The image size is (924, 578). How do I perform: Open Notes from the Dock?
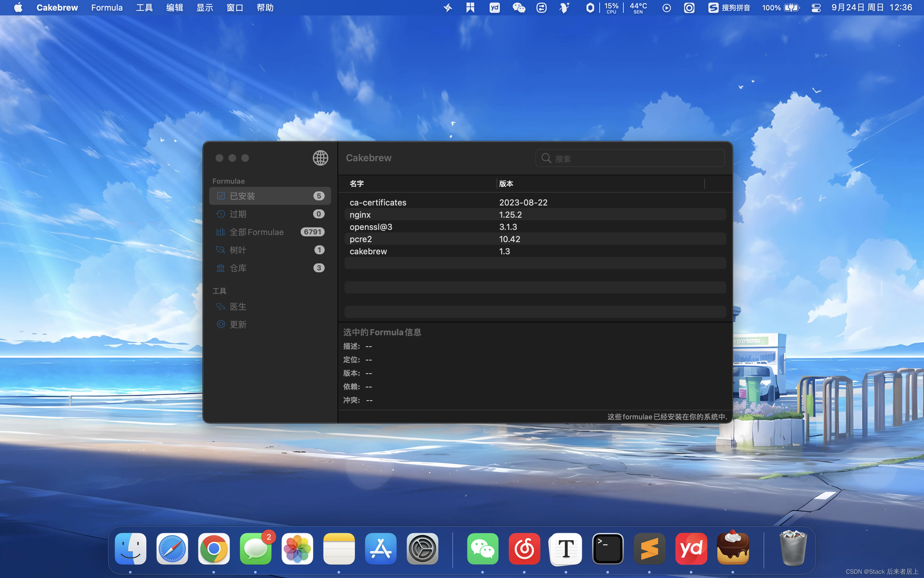339,548
